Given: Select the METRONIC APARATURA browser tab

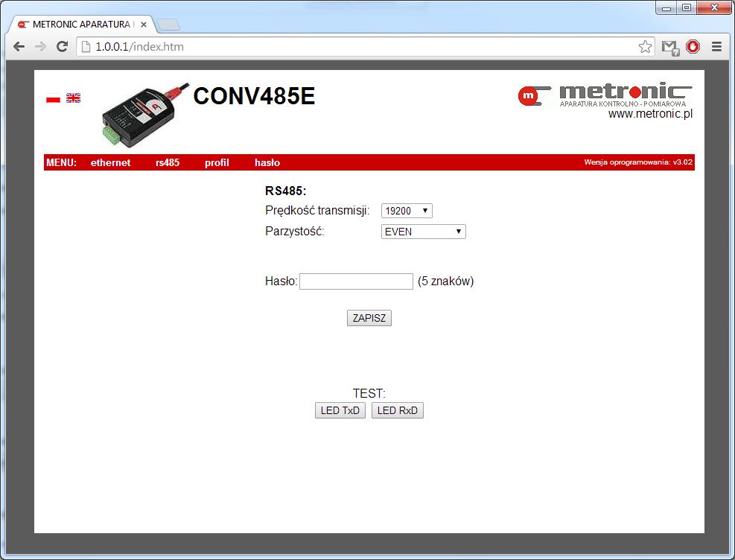Looking at the screenshot, I should point(82,25).
